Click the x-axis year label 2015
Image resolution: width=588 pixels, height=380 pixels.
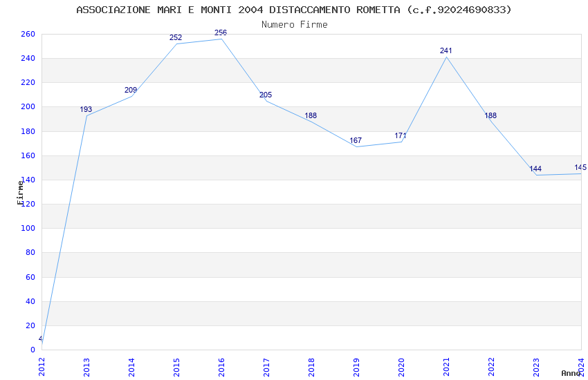tap(176, 367)
